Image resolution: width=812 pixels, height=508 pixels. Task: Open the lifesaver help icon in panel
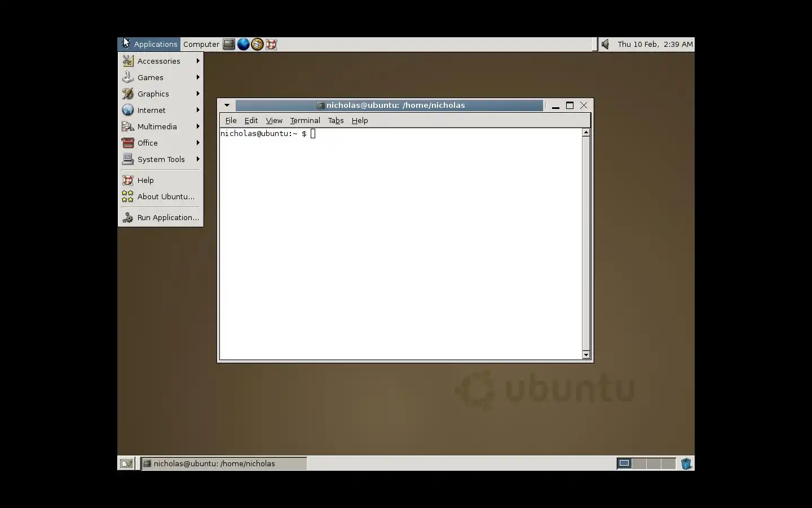(x=271, y=44)
